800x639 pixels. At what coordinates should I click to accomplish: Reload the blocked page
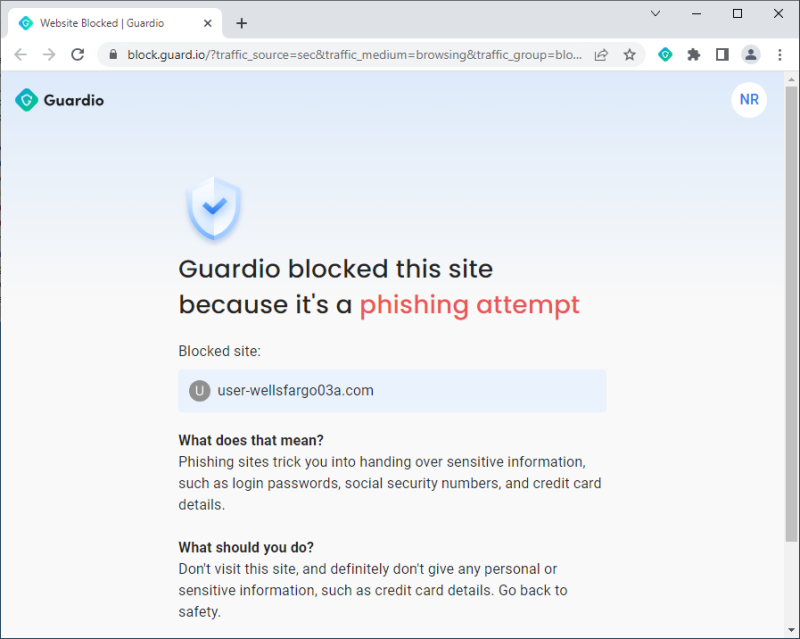[x=78, y=55]
